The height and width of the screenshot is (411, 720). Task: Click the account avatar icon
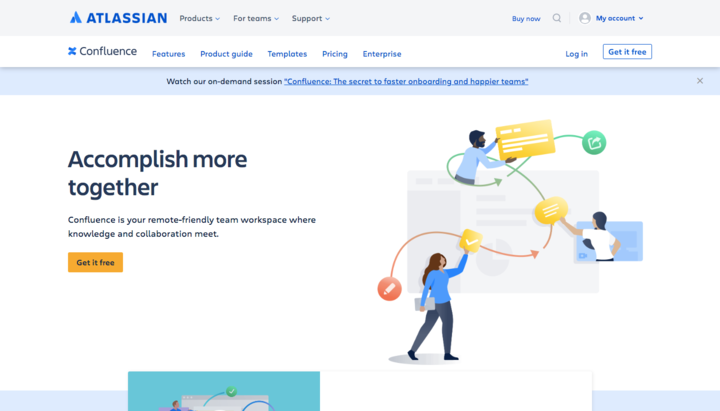(585, 18)
